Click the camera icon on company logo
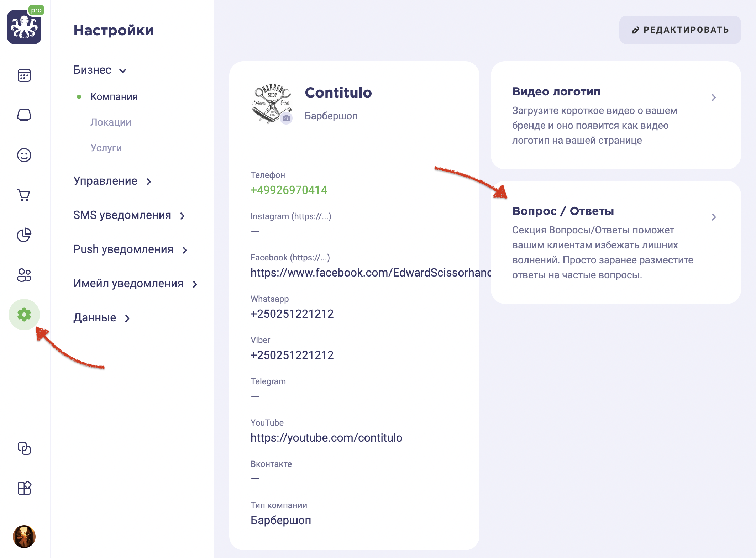This screenshot has width=756, height=558. 286,118
